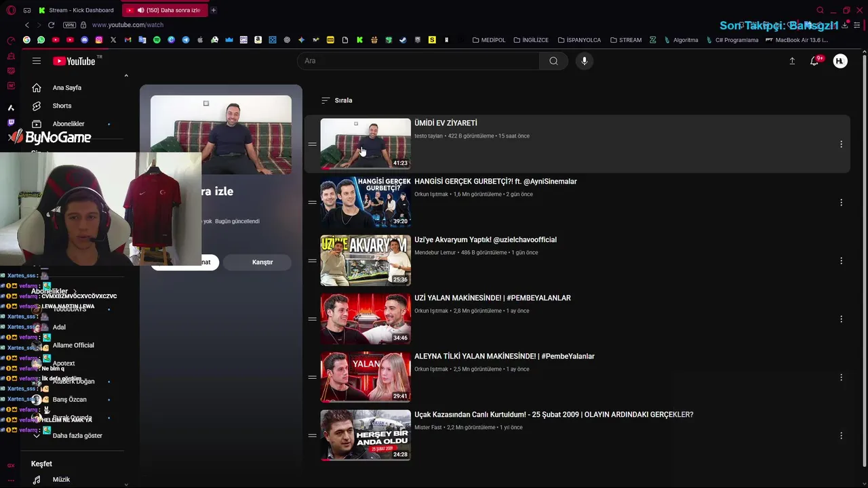Open Discord bookmark icon
This screenshot has width=868, height=488.
point(85,40)
